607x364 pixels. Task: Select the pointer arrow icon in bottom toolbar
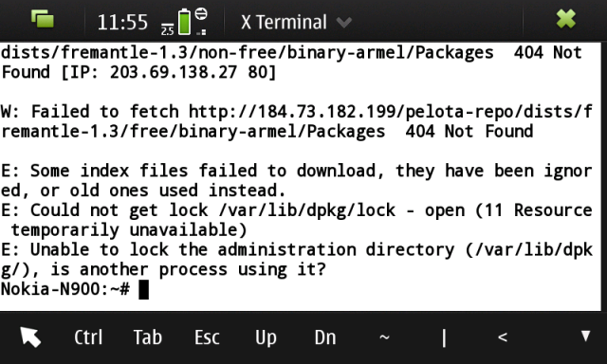click(x=30, y=337)
